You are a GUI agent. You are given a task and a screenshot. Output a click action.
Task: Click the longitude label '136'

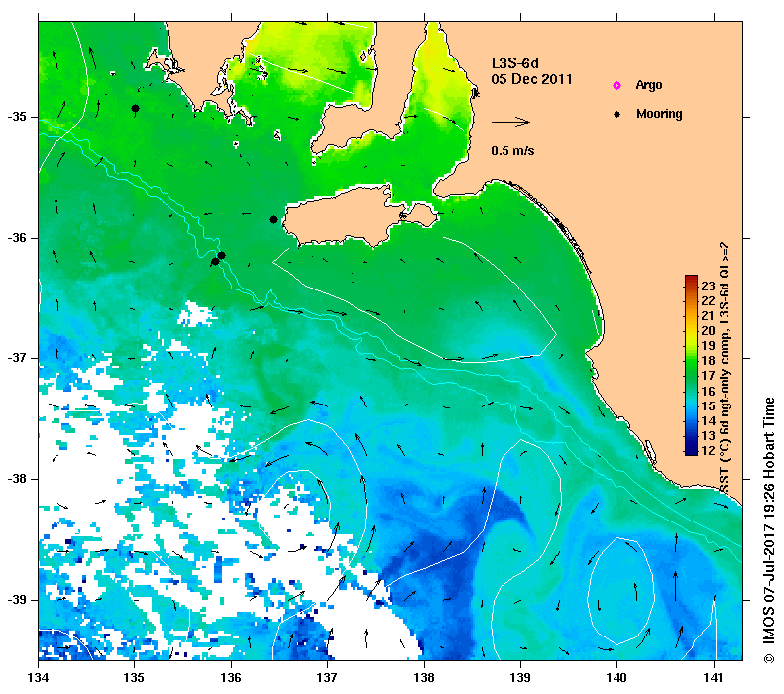[231, 678]
